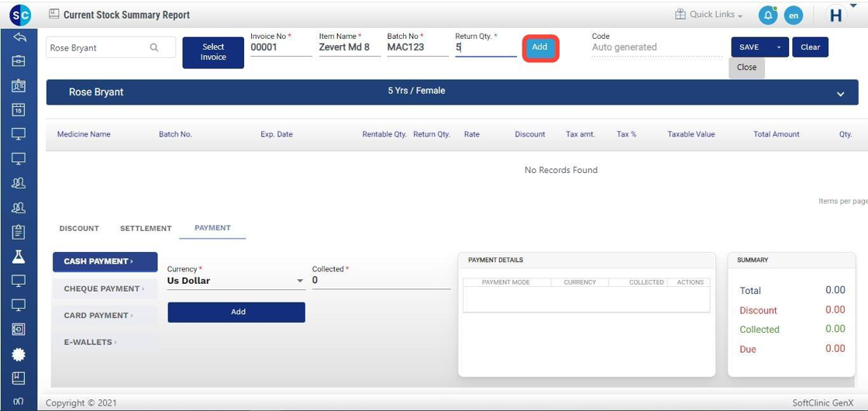Click the Collected amount input field
The height and width of the screenshot is (411, 868).
[380, 281]
